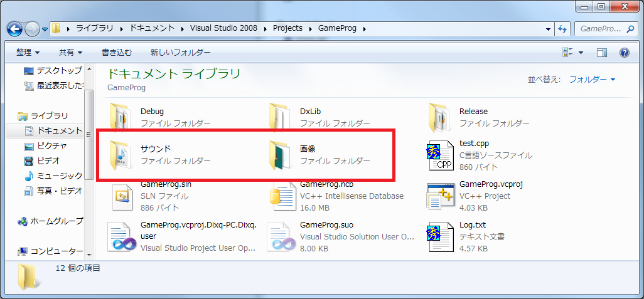Select the DxLib folder icon
644x299 pixels.
coord(280,116)
